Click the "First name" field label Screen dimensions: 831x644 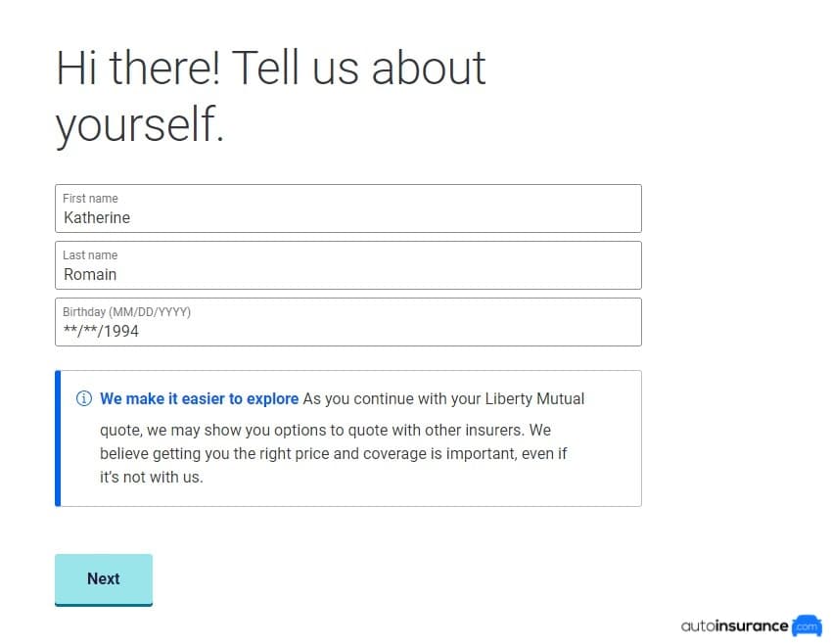[90, 198]
